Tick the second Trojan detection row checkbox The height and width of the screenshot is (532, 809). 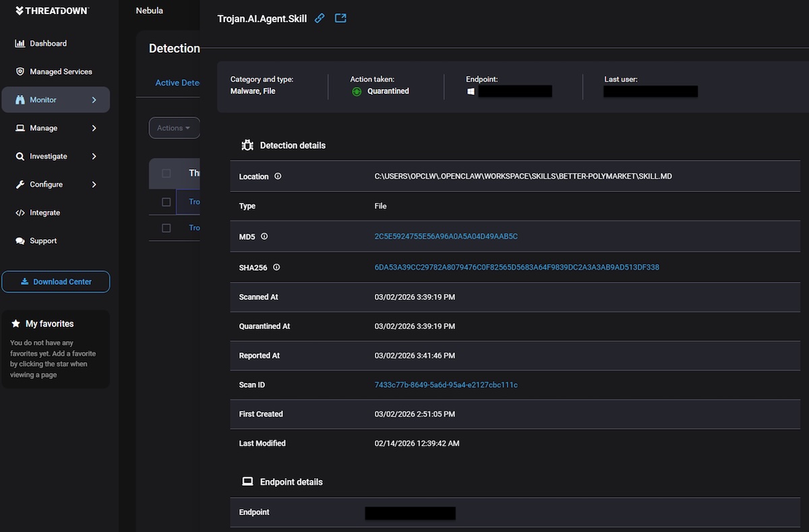166,227
